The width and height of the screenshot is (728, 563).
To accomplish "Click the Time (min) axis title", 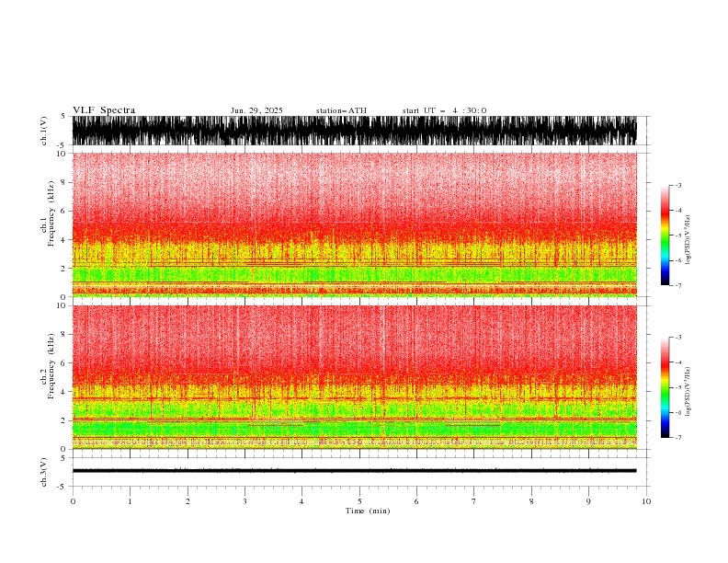I will (368, 511).
